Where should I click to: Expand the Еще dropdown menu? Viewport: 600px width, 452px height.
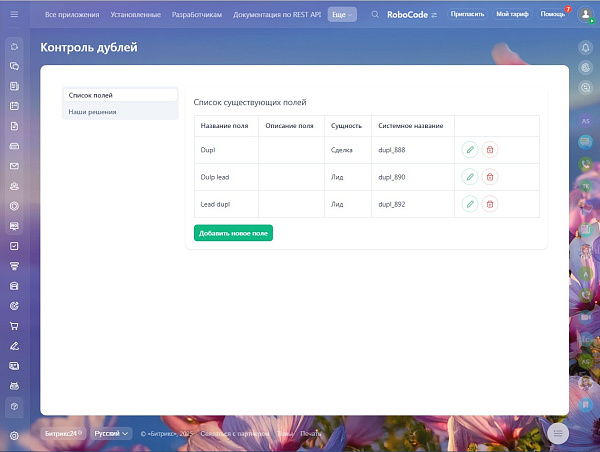(342, 15)
